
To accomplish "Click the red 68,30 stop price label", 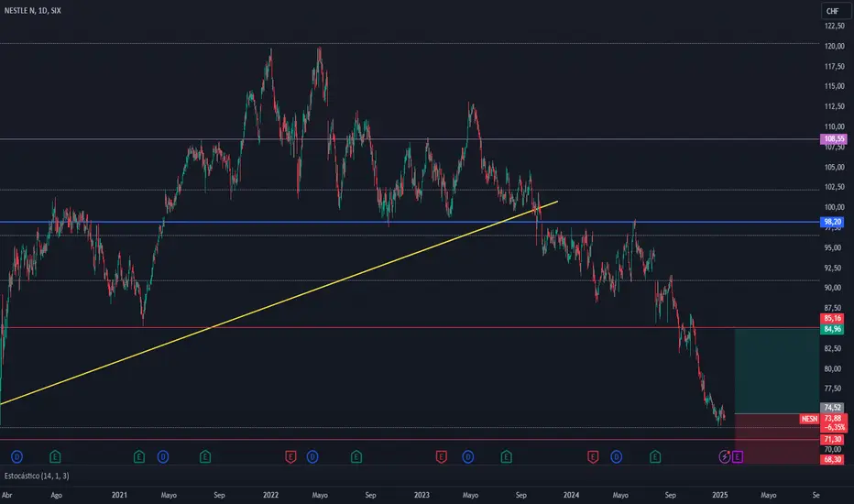I will (x=832, y=459).
